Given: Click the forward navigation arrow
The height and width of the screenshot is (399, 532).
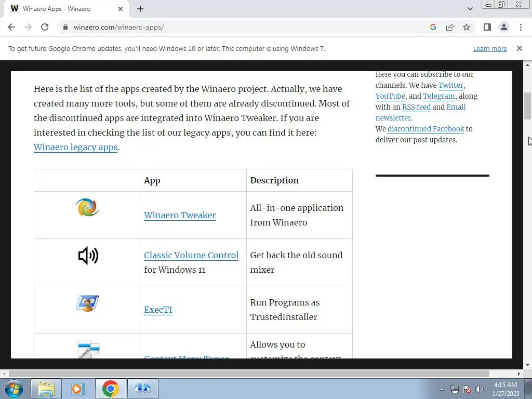Looking at the screenshot, I should [x=28, y=27].
